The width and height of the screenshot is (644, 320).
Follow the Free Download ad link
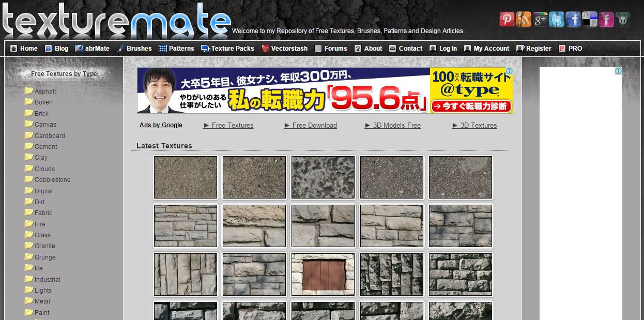[x=311, y=125]
